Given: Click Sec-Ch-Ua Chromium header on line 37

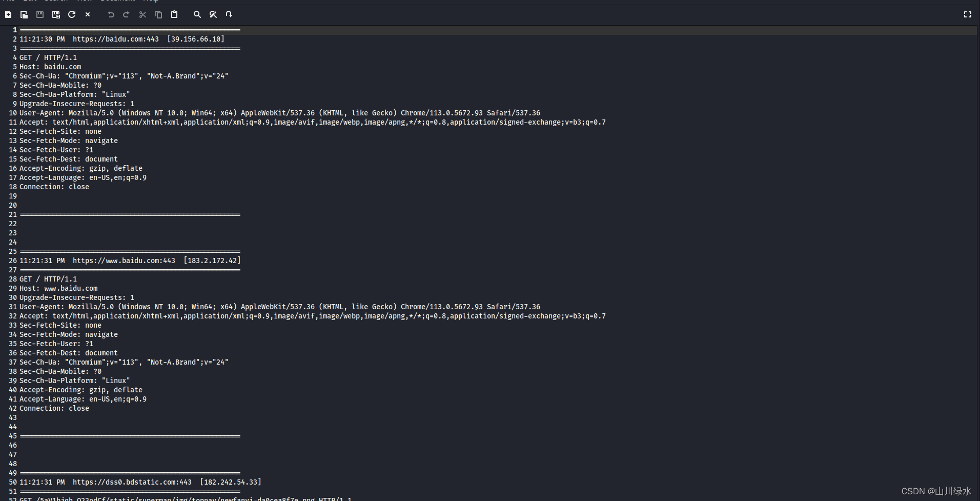Looking at the screenshot, I should (x=124, y=362).
